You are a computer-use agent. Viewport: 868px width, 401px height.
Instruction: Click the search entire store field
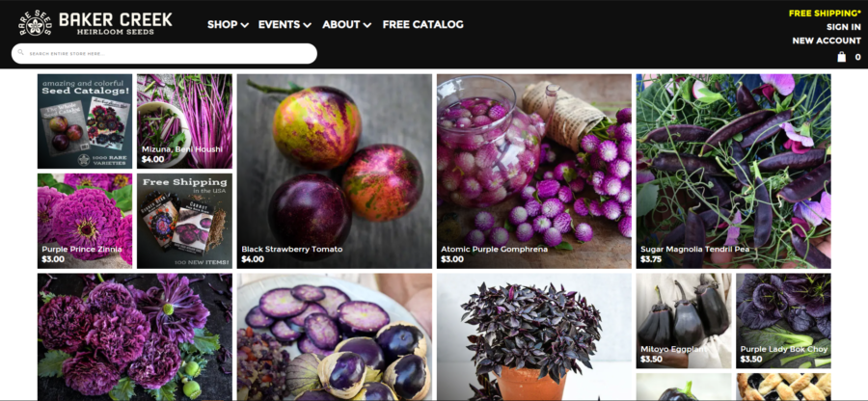point(164,54)
